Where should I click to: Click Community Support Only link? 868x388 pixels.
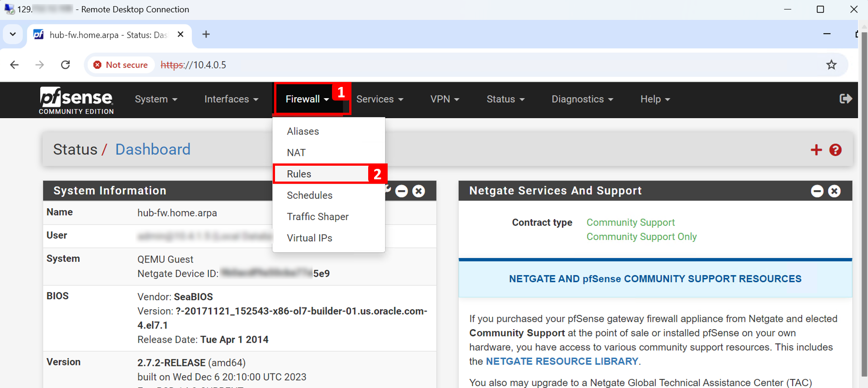point(641,237)
